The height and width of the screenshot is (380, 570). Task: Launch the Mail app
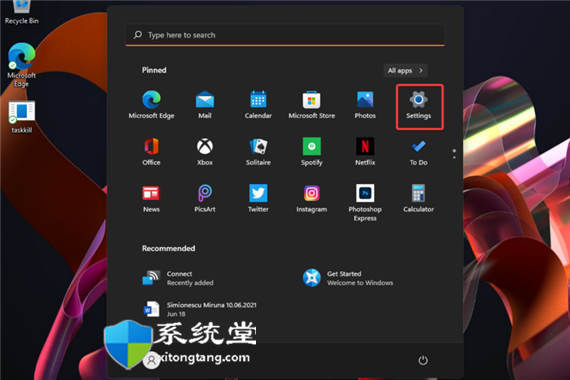click(205, 104)
